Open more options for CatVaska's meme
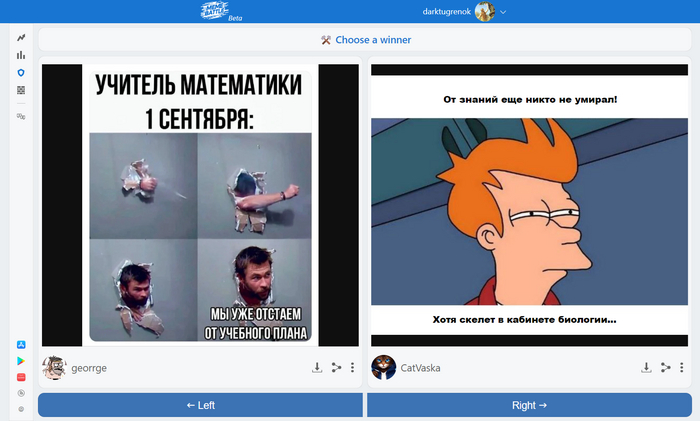The image size is (700, 421). point(681,368)
